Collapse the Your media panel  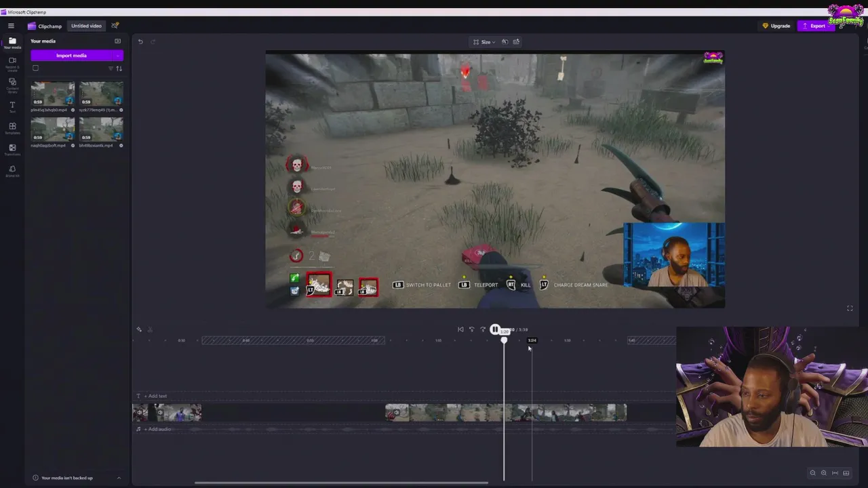tap(117, 41)
